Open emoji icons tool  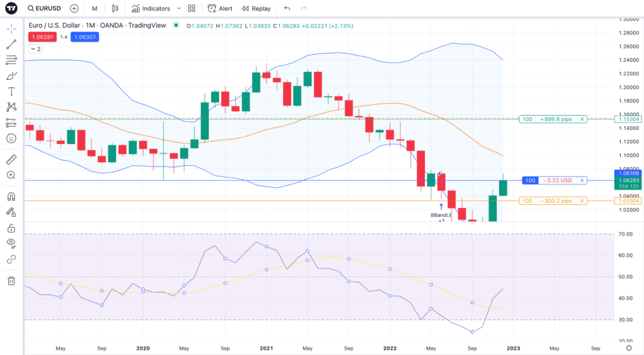click(11, 138)
